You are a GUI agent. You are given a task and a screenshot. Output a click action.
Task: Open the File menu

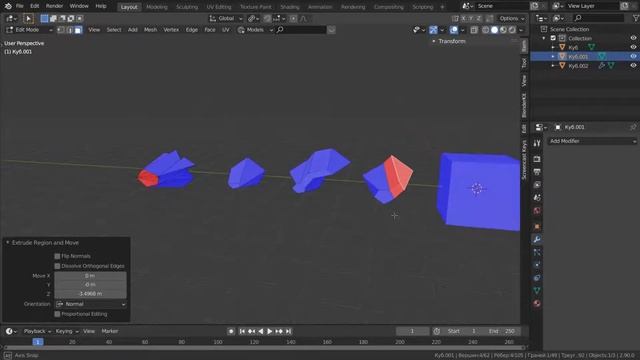tap(19, 6)
